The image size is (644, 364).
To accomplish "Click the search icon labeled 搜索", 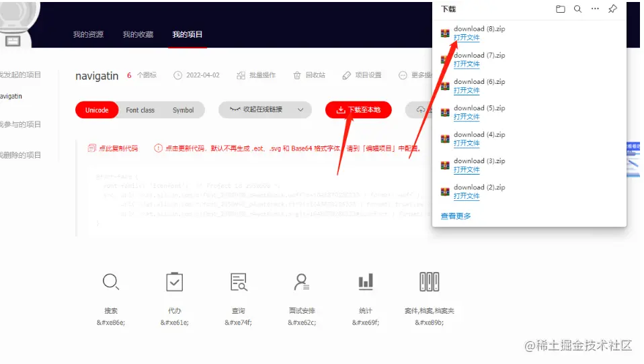I will pyautogui.click(x=110, y=282).
